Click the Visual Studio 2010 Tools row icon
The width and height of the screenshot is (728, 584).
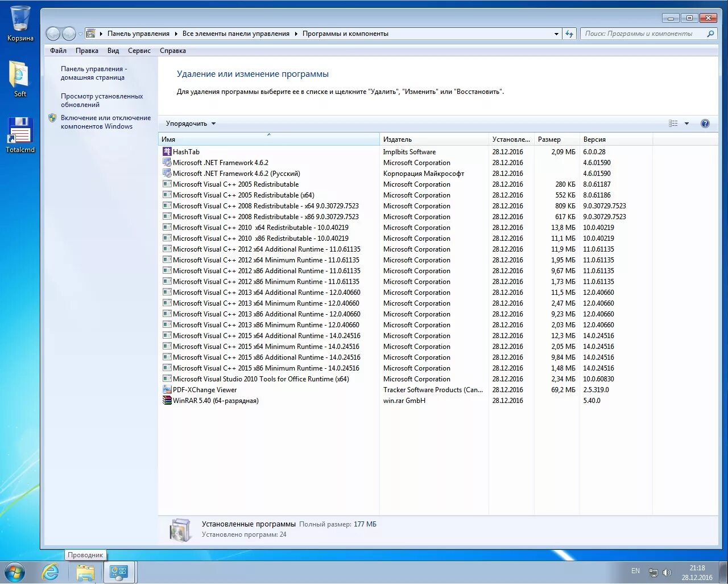tap(167, 379)
